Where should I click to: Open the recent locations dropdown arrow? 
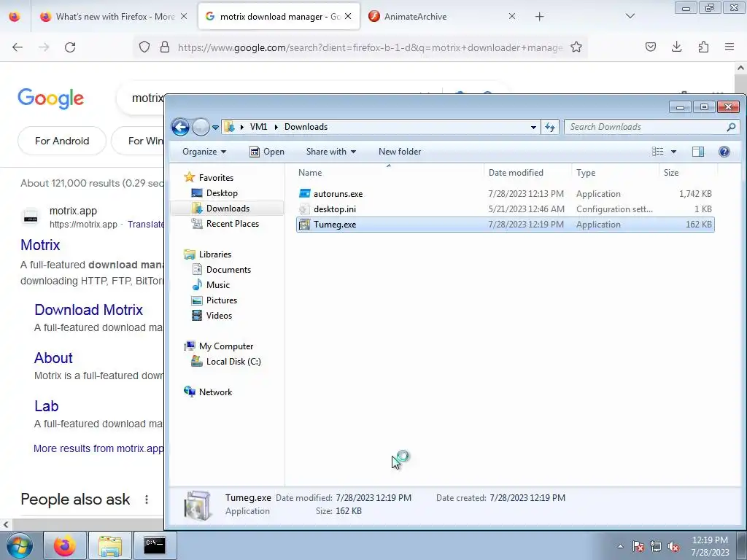[215, 127]
